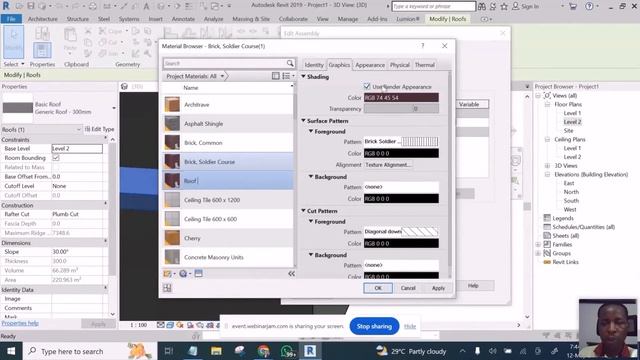Collapse Surface Pattern Background subsection

(x=311, y=176)
